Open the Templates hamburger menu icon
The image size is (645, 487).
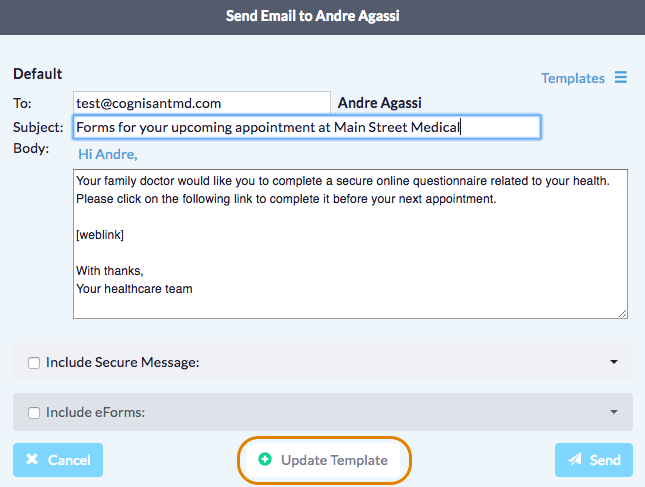[620, 78]
